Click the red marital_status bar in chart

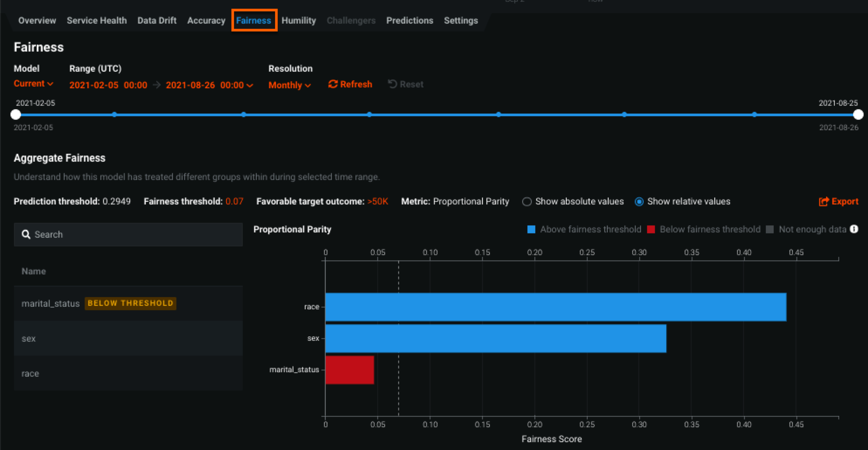[x=349, y=370]
